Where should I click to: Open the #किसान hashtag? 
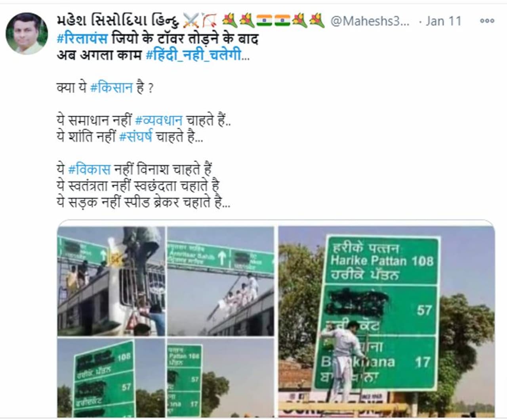point(111,87)
